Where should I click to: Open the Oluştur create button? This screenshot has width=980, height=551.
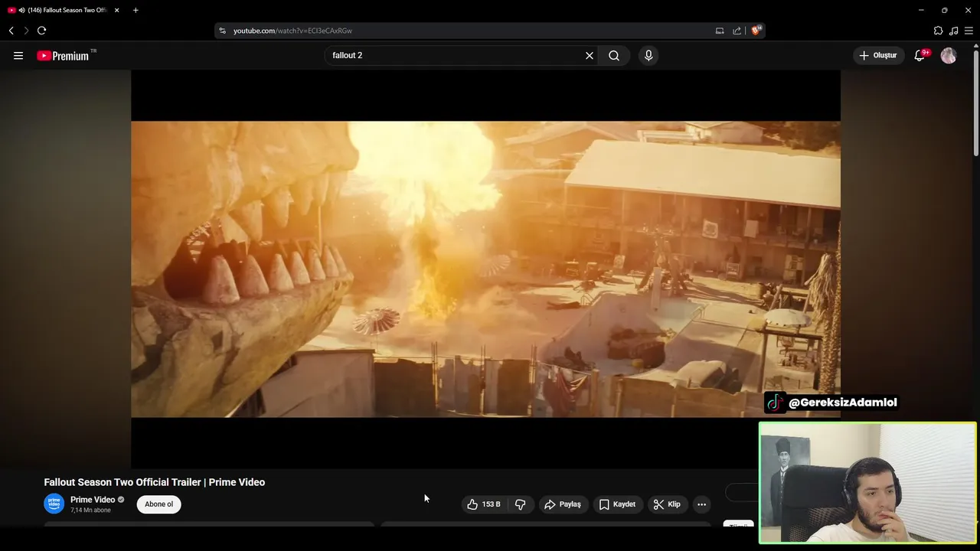879,55
